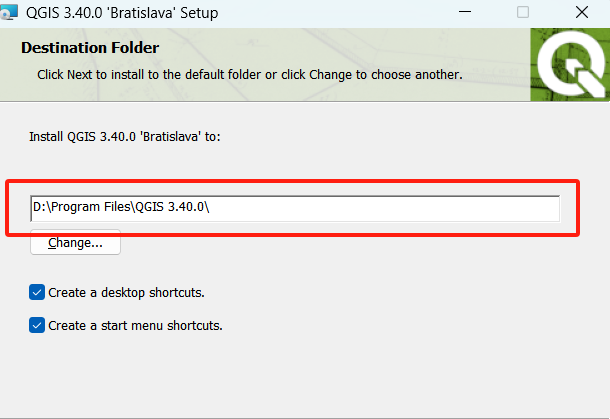Click the greyed-out maximize button

pyautogui.click(x=523, y=14)
